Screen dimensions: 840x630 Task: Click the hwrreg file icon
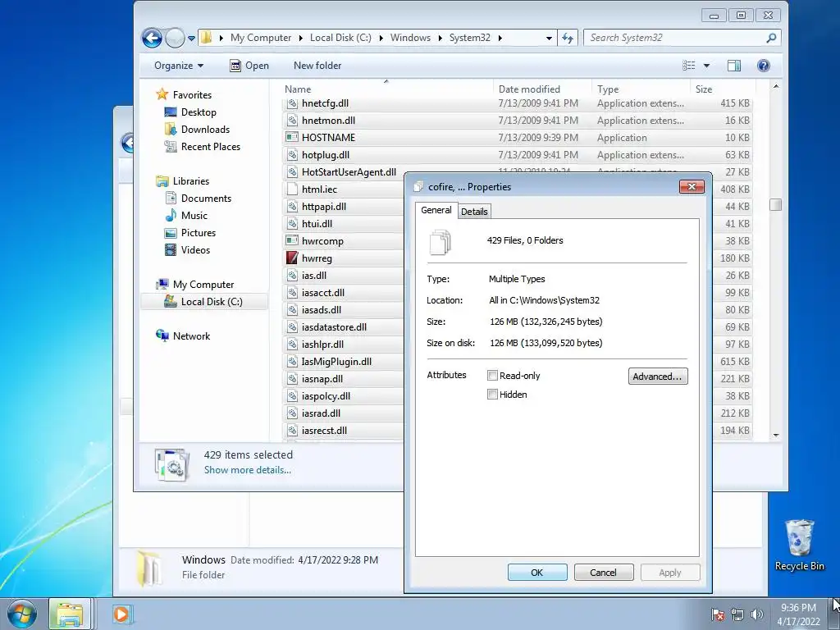(x=292, y=258)
